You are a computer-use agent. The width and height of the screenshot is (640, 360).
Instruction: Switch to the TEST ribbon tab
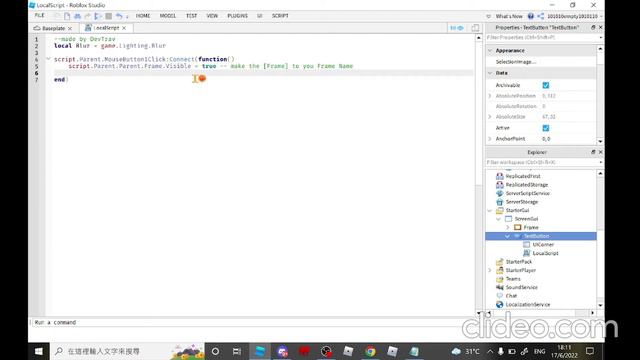pyautogui.click(x=191, y=16)
